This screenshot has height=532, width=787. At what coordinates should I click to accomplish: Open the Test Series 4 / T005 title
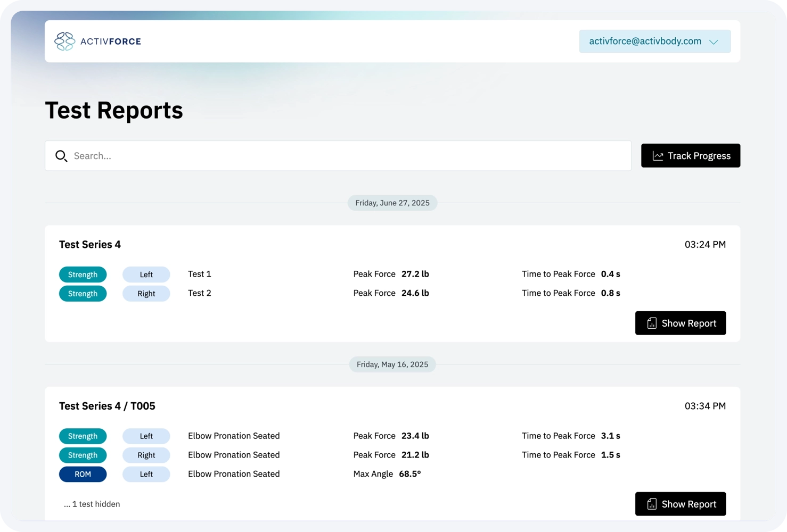pyautogui.click(x=107, y=406)
